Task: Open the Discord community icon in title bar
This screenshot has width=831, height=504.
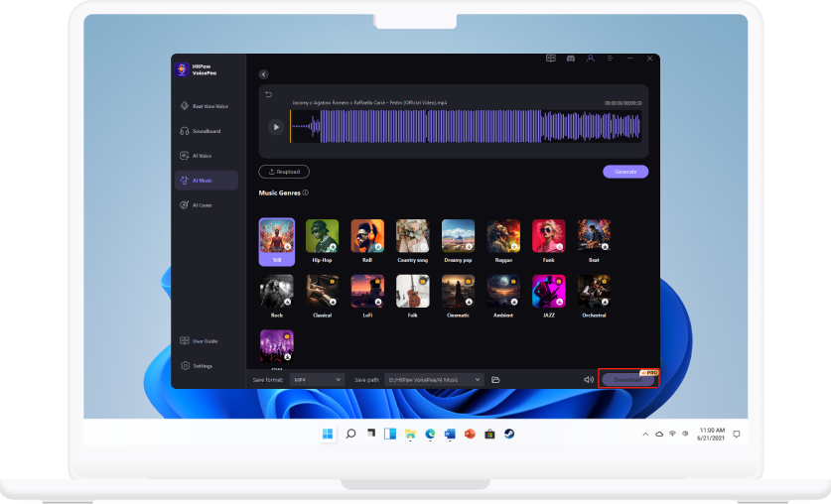Action: pyautogui.click(x=570, y=59)
